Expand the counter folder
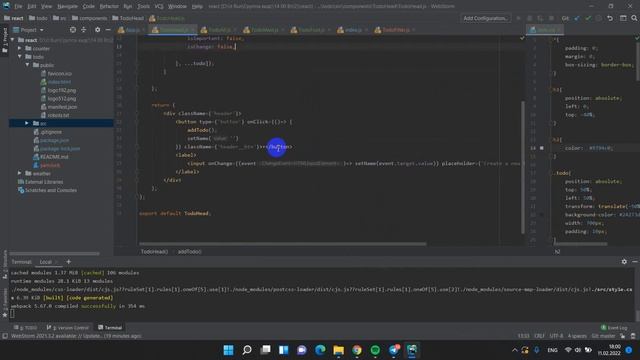640x360 pixels. tap(20, 48)
